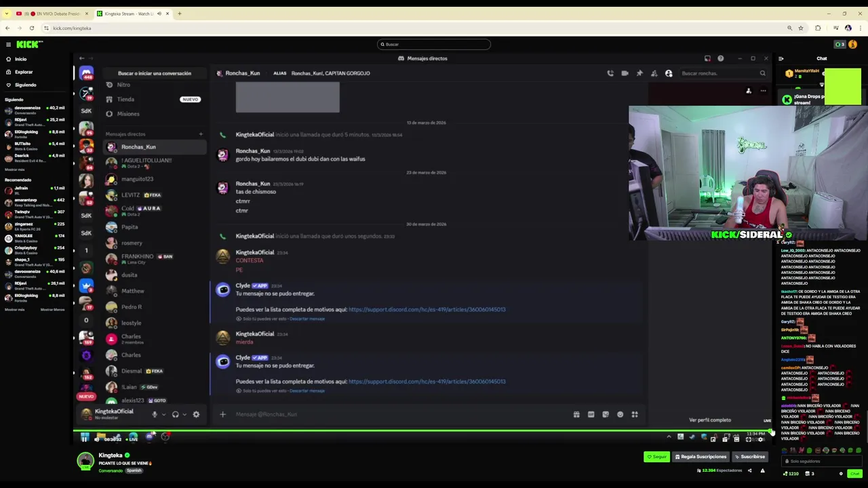This screenshot has width=868, height=488.
Task: Click plus attachment button in message box
Action: (x=222, y=414)
